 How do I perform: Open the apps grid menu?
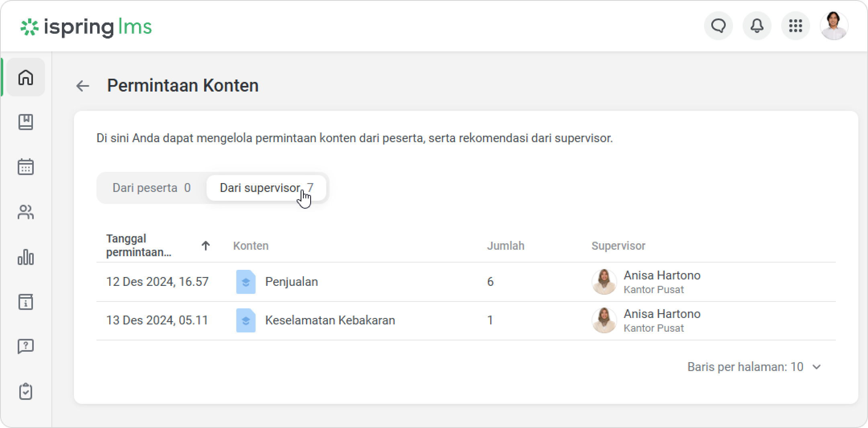795,26
